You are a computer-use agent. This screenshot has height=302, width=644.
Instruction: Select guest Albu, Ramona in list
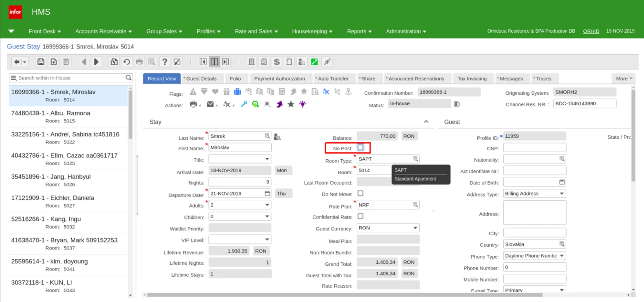(68, 117)
